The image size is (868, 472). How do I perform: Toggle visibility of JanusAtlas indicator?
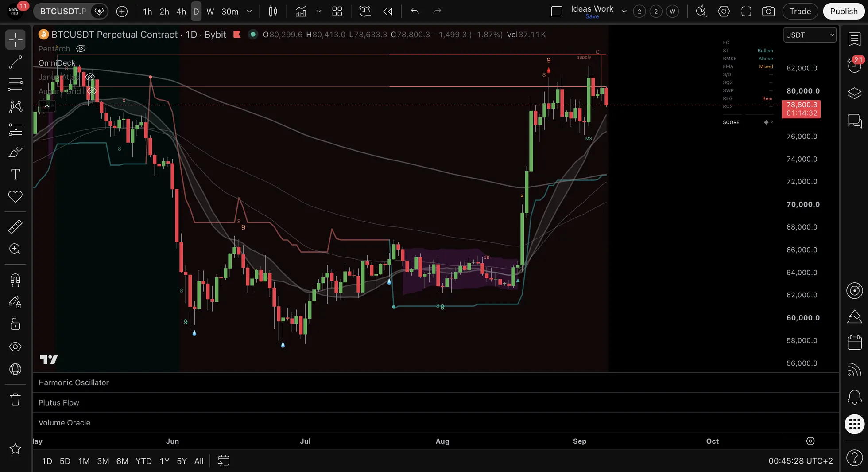(90, 77)
